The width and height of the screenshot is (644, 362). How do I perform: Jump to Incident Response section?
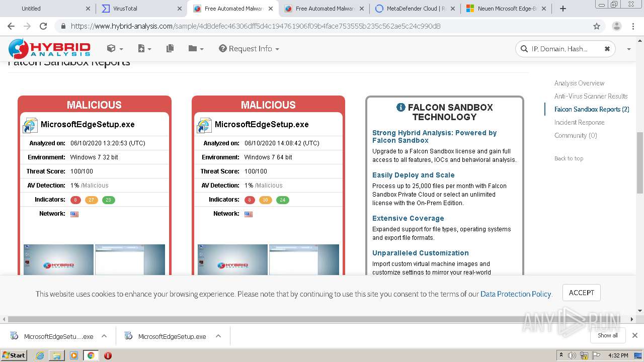click(580, 122)
